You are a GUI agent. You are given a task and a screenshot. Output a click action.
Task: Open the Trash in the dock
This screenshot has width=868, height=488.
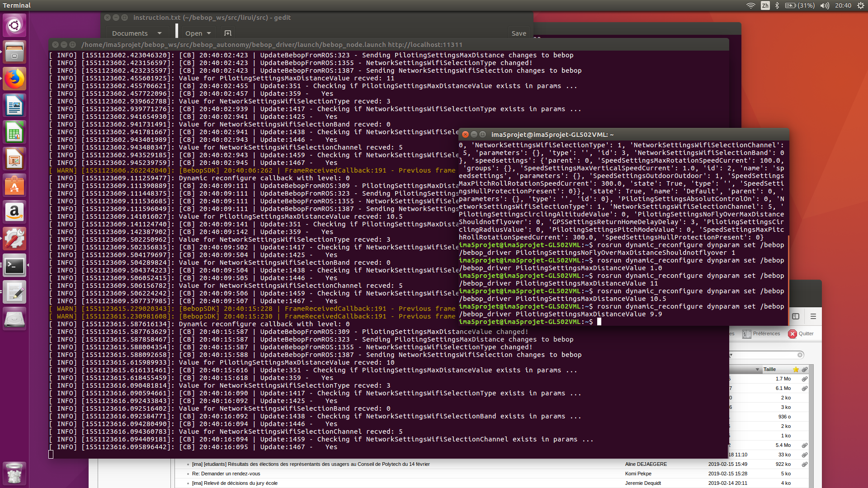14,473
